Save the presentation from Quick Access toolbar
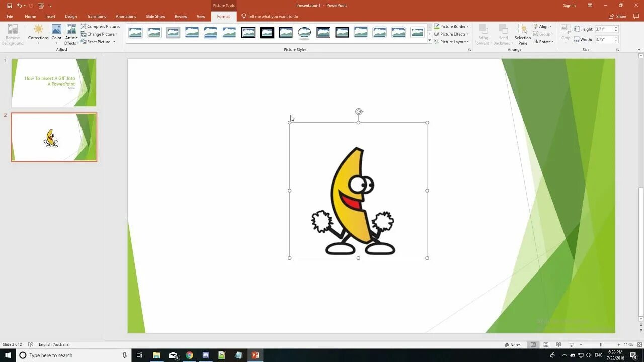 [10, 6]
